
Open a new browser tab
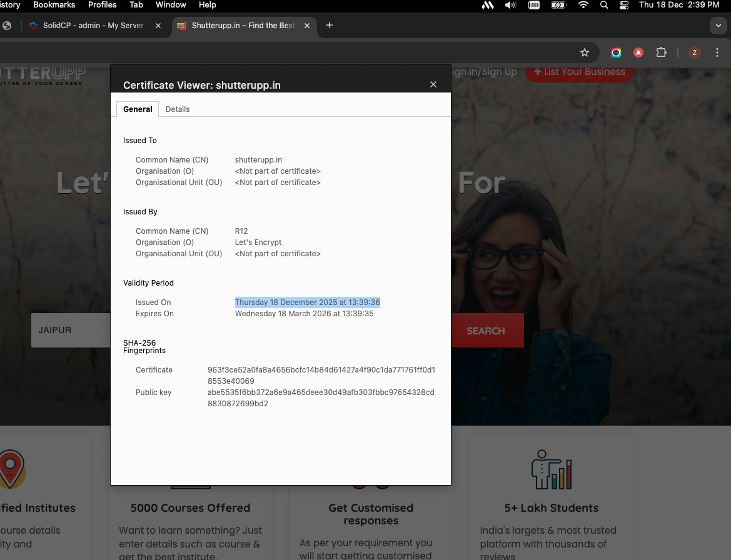330,26
